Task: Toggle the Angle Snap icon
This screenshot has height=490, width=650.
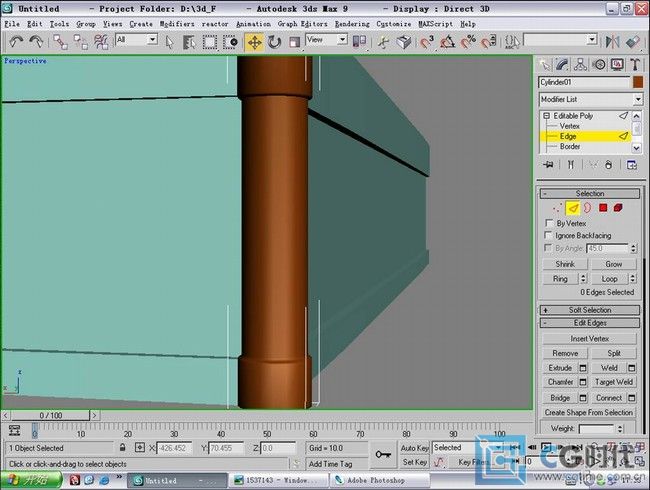Action: click(447, 42)
